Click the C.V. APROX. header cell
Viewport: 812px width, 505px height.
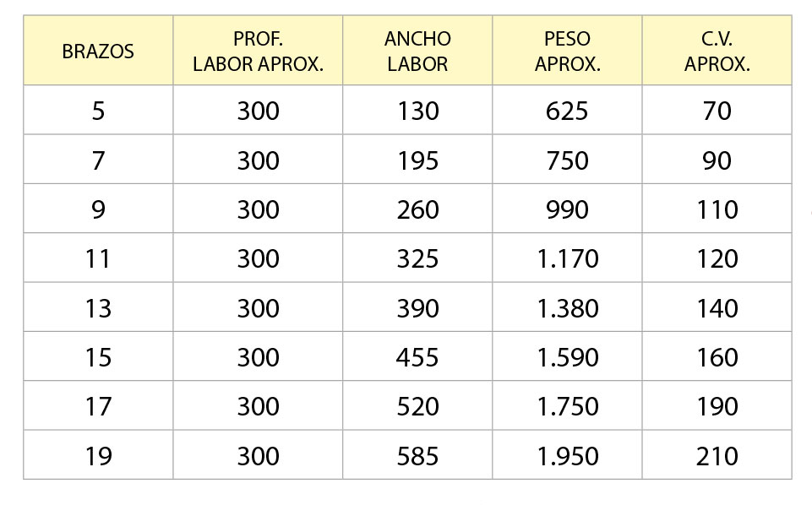pos(717,52)
